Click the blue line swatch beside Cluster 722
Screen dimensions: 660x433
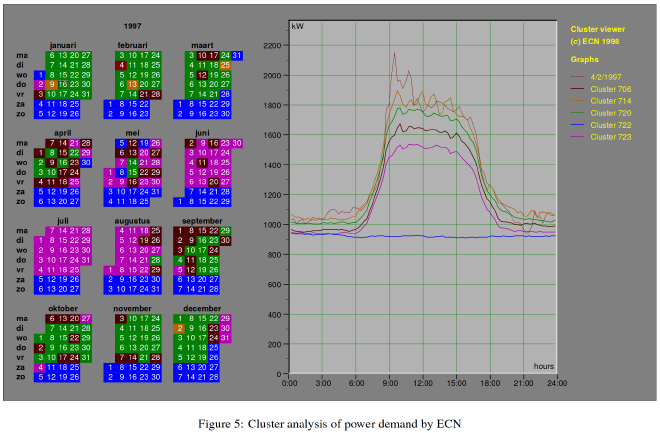pos(577,125)
